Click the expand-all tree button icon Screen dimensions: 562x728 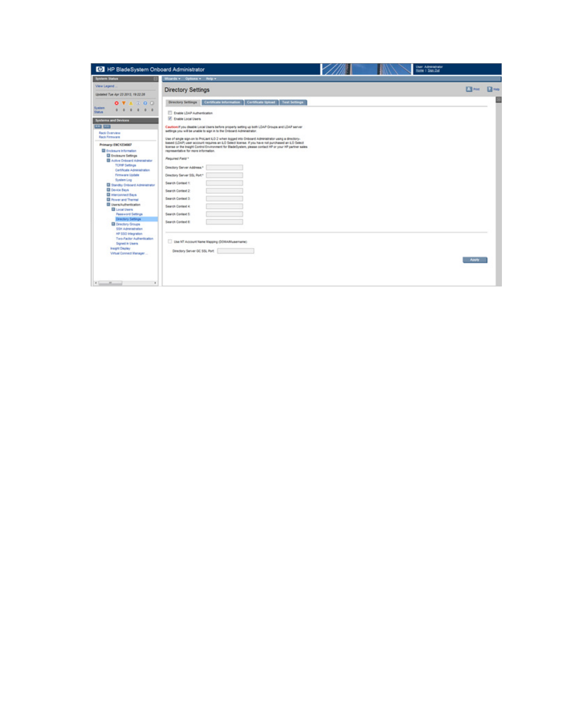click(x=98, y=126)
